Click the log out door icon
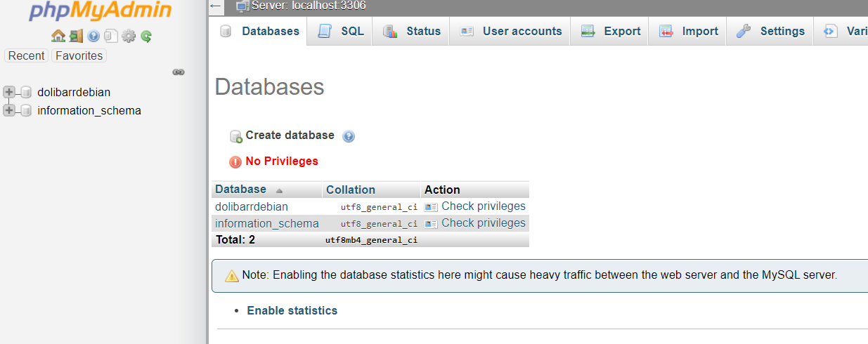 76,36
